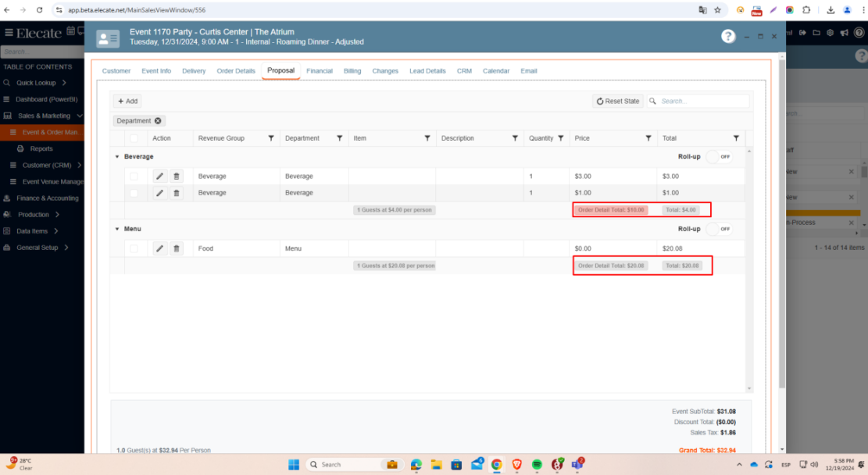Bookmark this page with the star icon
Image resolution: width=868 pixels, height=475 pixels.
pyautogui.click(x=718, y=10)
